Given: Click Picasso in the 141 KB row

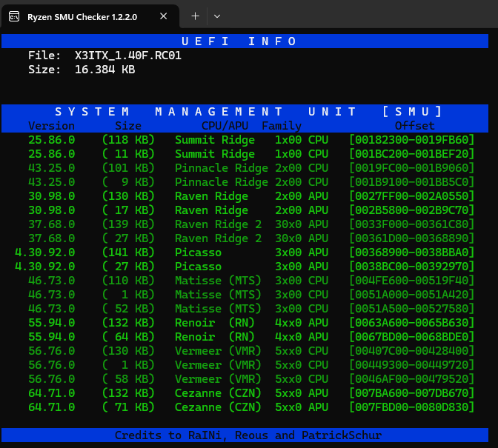Looking at the screenshot, I should coord(198,253).
